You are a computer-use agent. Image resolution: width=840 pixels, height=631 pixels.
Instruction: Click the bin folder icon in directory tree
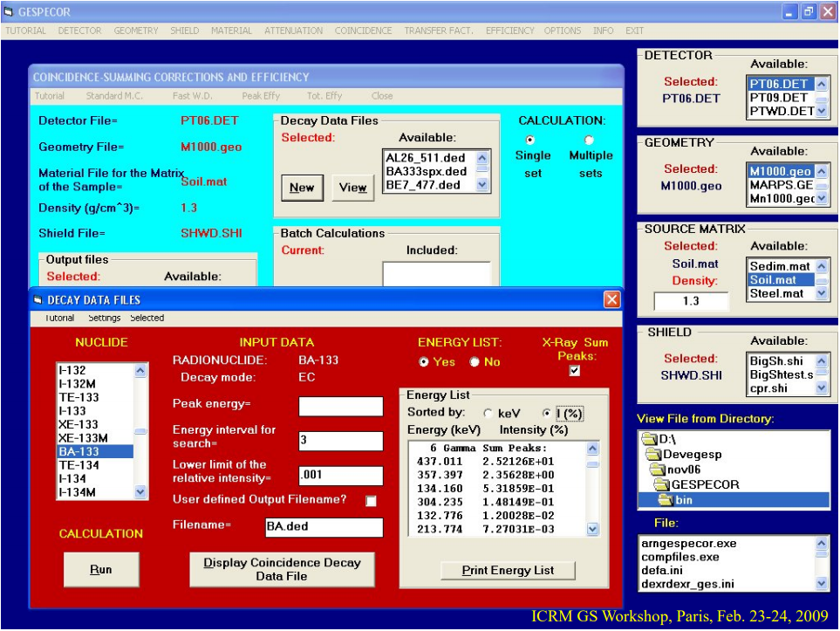pyautogui.click(x=665, y=500)
